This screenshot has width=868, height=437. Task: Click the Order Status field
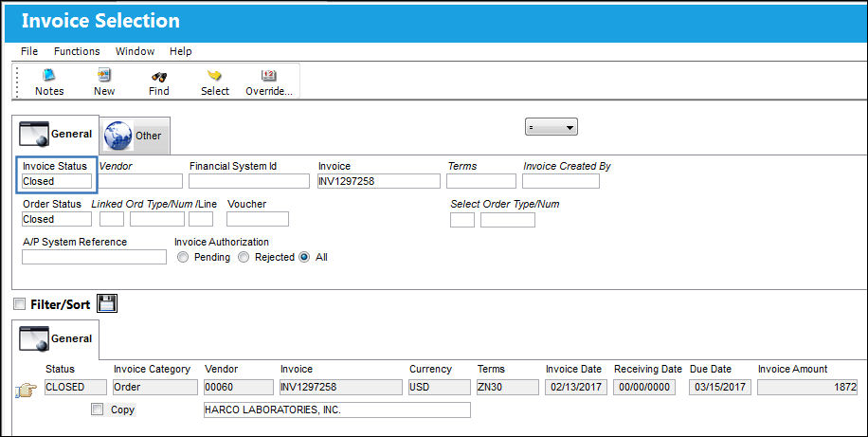click(57, 219)
